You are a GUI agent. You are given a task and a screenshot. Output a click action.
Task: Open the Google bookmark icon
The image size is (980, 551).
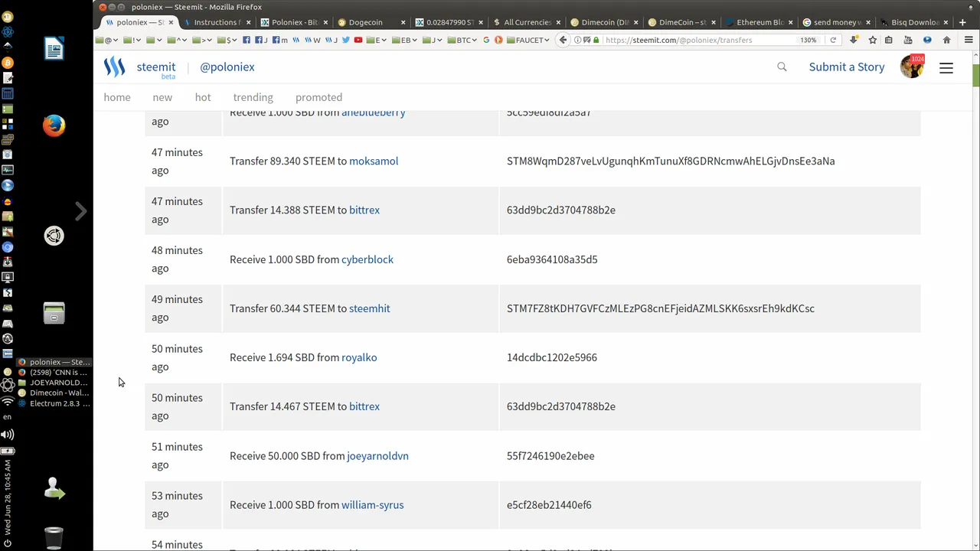click(x=486, y=40)
